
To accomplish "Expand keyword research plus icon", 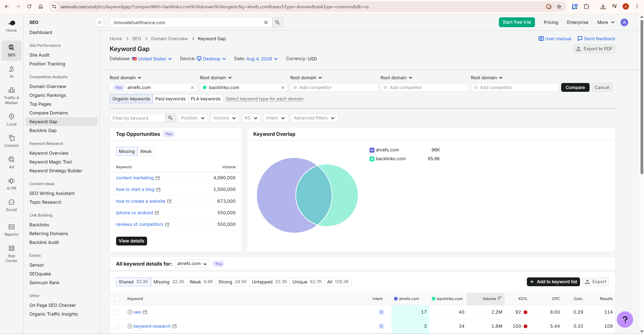I will click(130, 326).
